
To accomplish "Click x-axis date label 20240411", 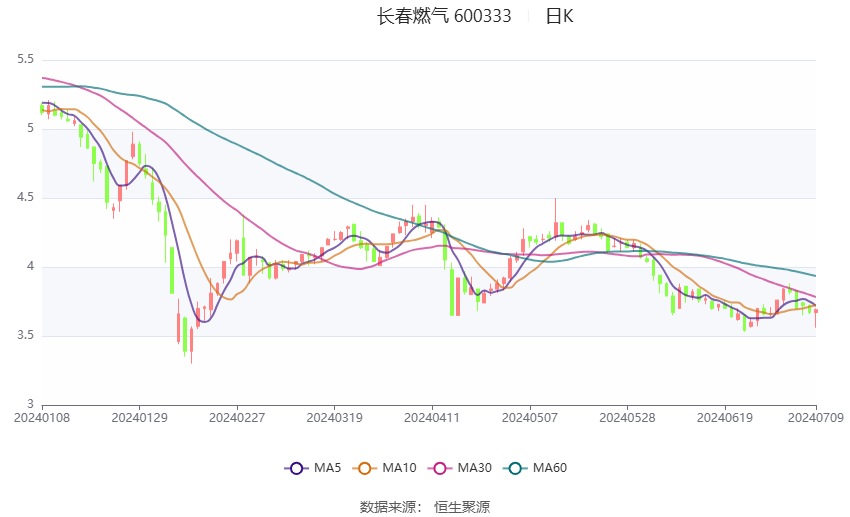I will [x=432, y=418].
